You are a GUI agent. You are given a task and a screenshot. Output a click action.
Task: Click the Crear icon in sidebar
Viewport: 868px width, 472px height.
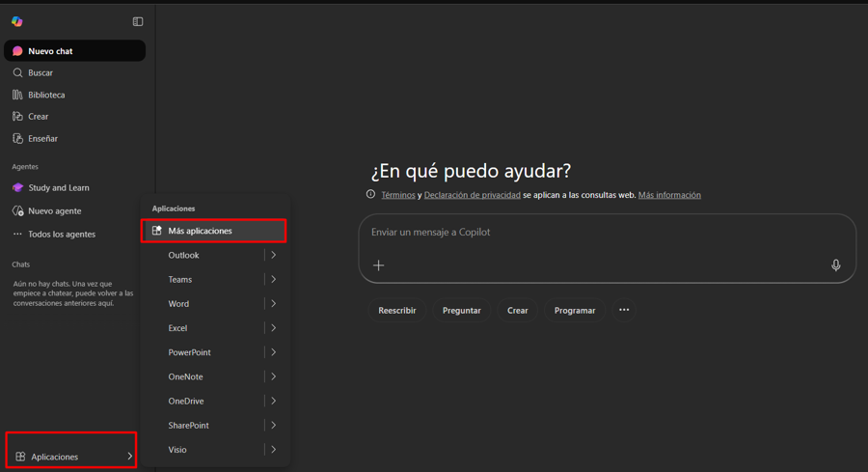pyautogui.click(x=17, y=117)
